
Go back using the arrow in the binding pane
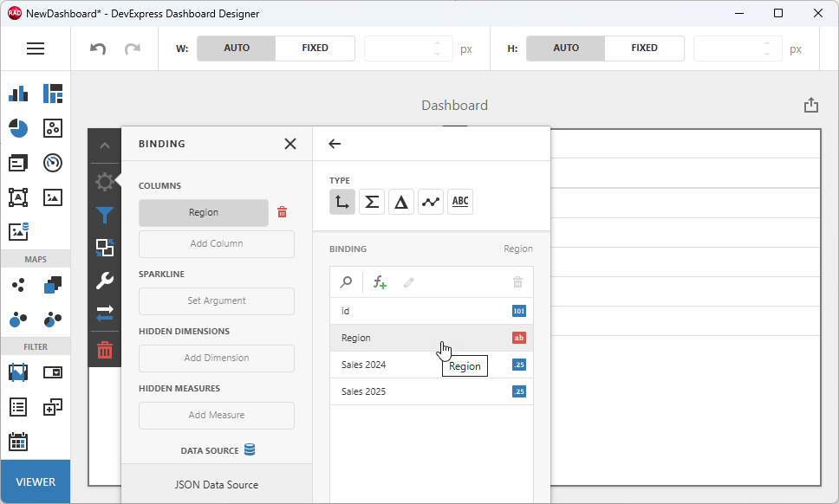[x=335, y=144]
